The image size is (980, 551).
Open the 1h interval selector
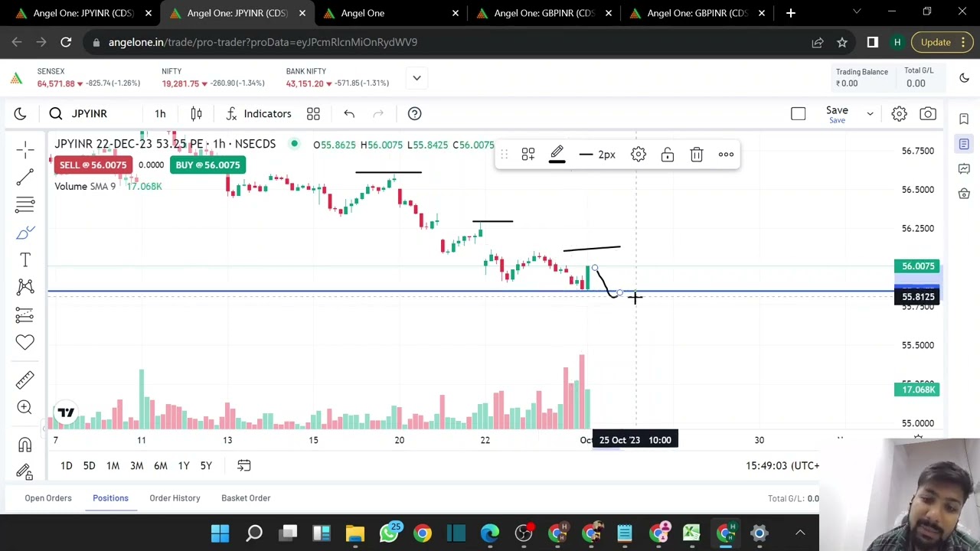click(160, 113)
